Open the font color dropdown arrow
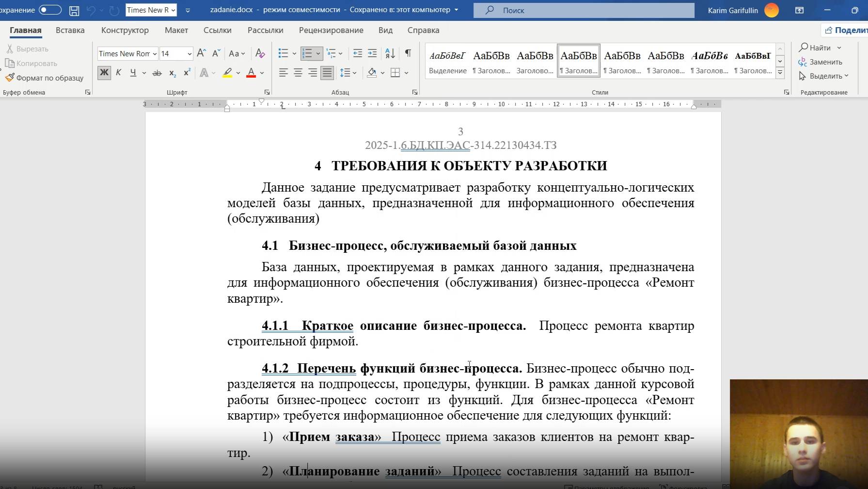This screenshot has height=489, width=868. [x=261, y=73]
